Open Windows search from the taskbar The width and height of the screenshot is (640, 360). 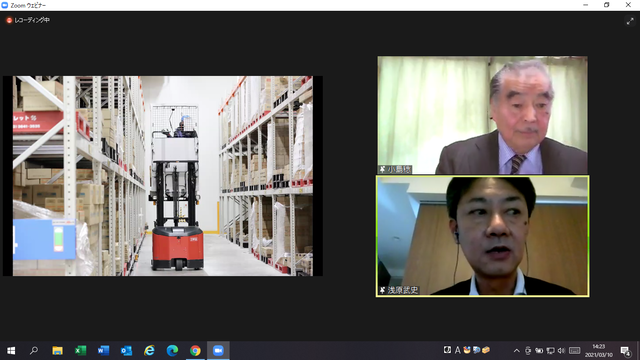[34, 351]
